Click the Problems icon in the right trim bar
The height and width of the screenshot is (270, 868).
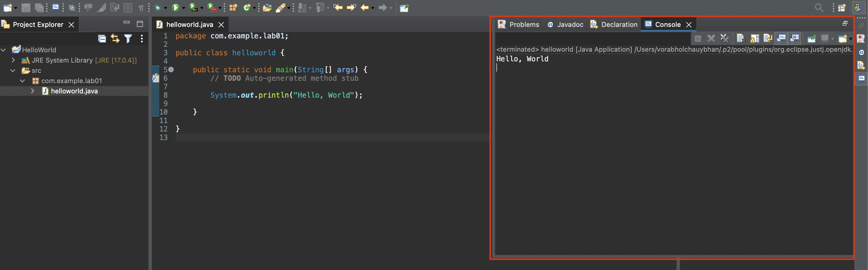tap(861, 39)
